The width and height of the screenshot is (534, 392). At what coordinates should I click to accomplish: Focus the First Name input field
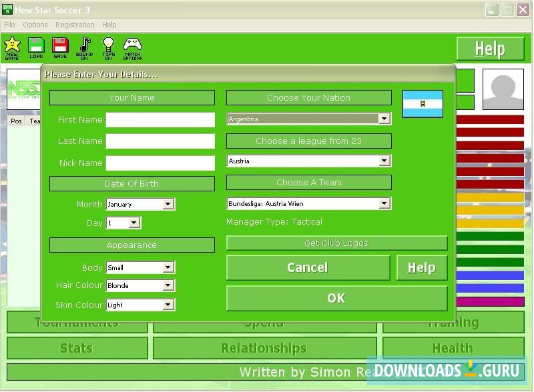point(160,120)
